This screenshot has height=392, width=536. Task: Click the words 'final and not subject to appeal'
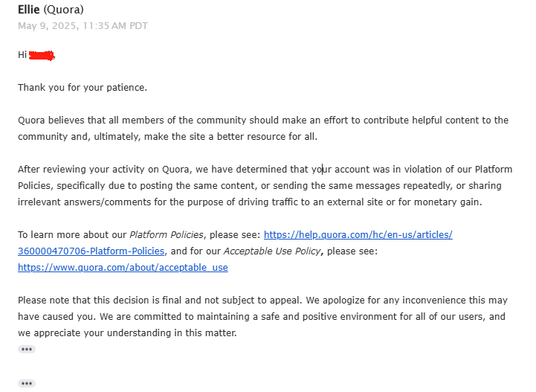(232, 301)
